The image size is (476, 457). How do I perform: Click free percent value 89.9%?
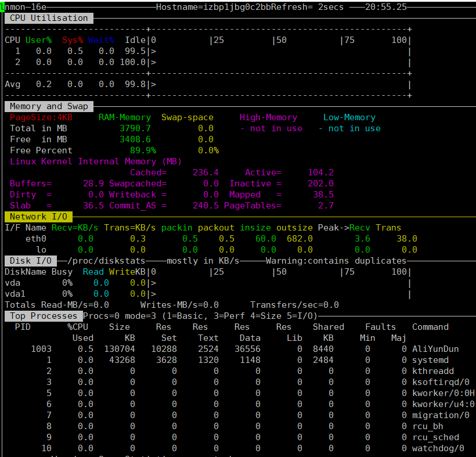click(143, 150)
